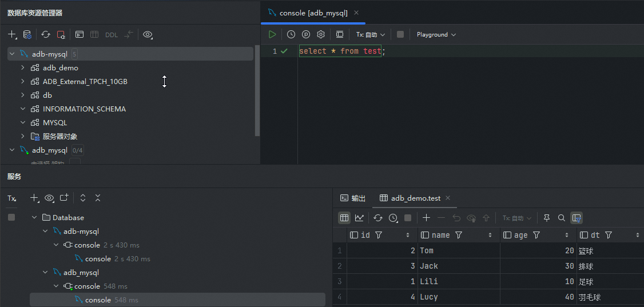Select the adb_mysql data source with 0/4
Viewport: 644px width, 307px height.
(49, 150)
